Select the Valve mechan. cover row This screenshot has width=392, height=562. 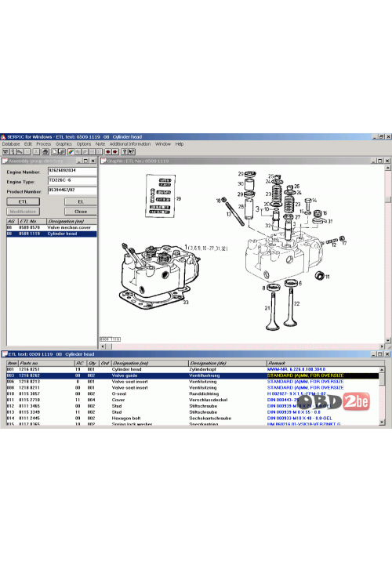pyautogui.click(x=52, y=227)
